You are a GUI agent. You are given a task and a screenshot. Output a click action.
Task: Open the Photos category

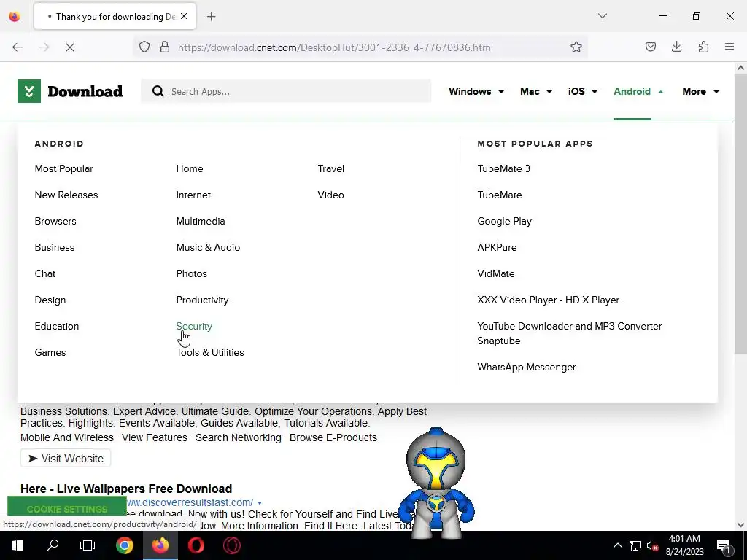[192, 273]
